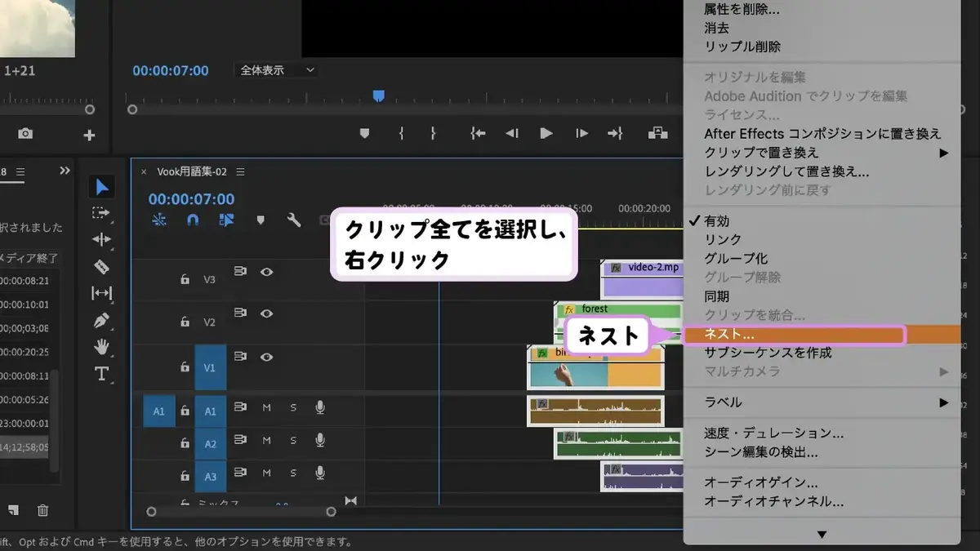Toggle the V2 track lock
Viewport: 980px width, 551px height.
point(185,322)
